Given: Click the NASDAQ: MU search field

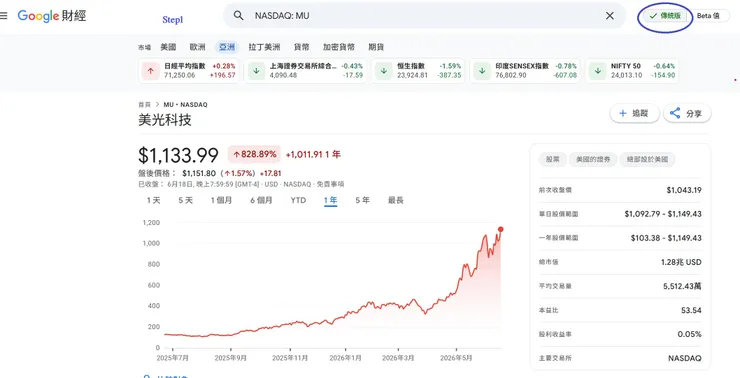Looking at the screenshot, I should [x=425, y=16].
